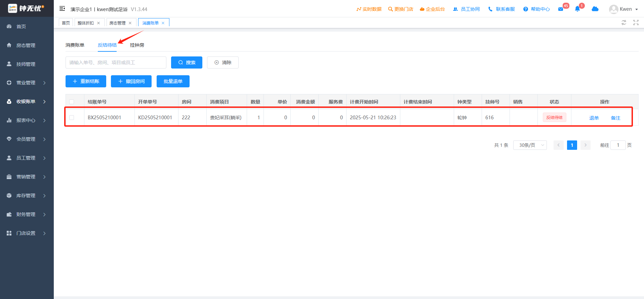This screenshot has width=644, height=299.
Task: Select the 挂钟房 sub-tab
Action: click(137, 45)
